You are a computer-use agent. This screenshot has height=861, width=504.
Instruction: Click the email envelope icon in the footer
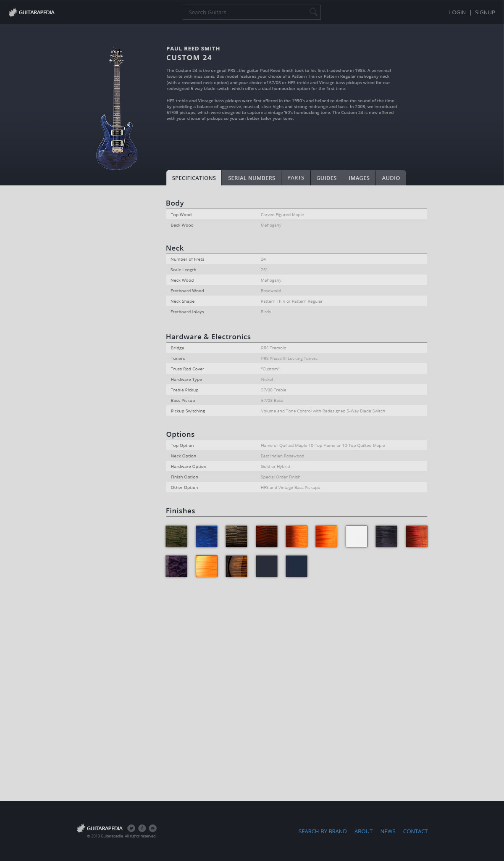click(x=153, y=828)
